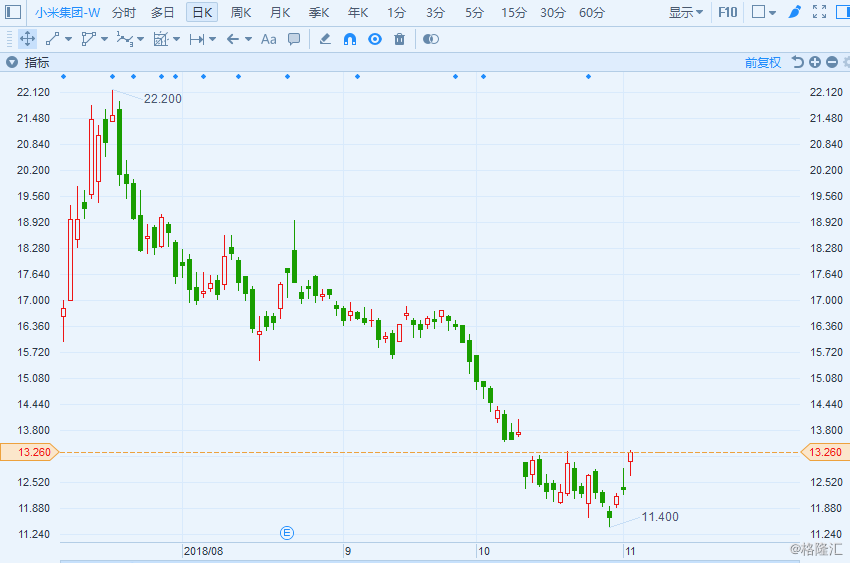This screenshot has width=850, height=563.
Task: Click the trash can to delete drawings
Action: (x=400, y=39)
